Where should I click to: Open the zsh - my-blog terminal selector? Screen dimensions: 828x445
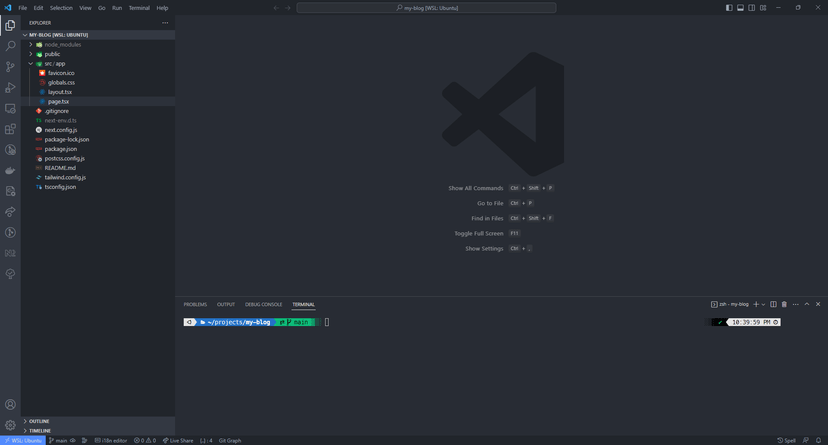[x=730, y=304]
